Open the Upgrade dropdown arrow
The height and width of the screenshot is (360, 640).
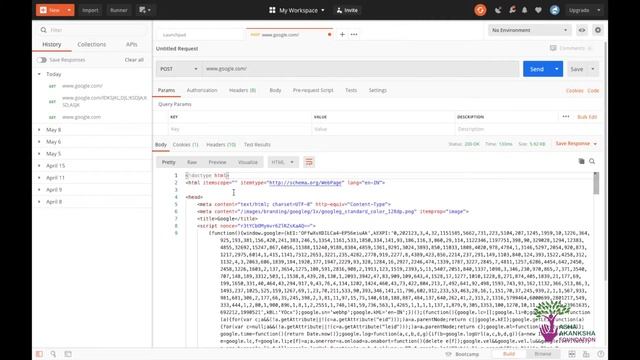click(x=599, y=10)
